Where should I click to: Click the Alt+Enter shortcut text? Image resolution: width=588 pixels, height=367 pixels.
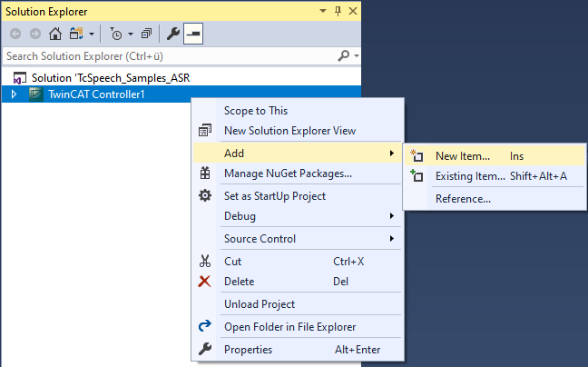pos(358,350)
